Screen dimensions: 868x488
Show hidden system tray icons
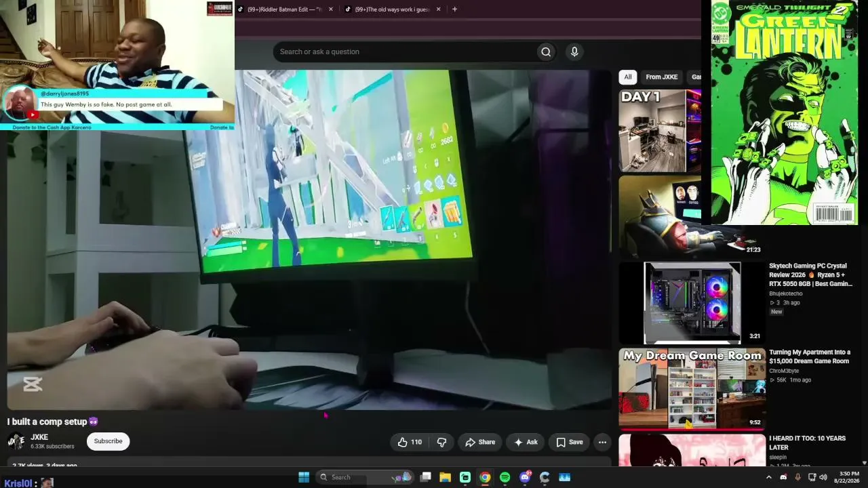click(x=768, y=477)
